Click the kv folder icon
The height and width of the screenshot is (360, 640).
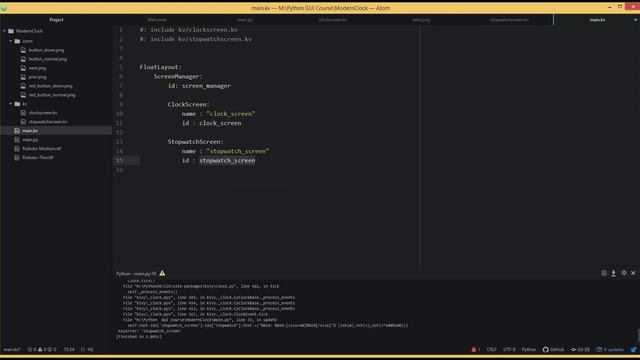17,104
